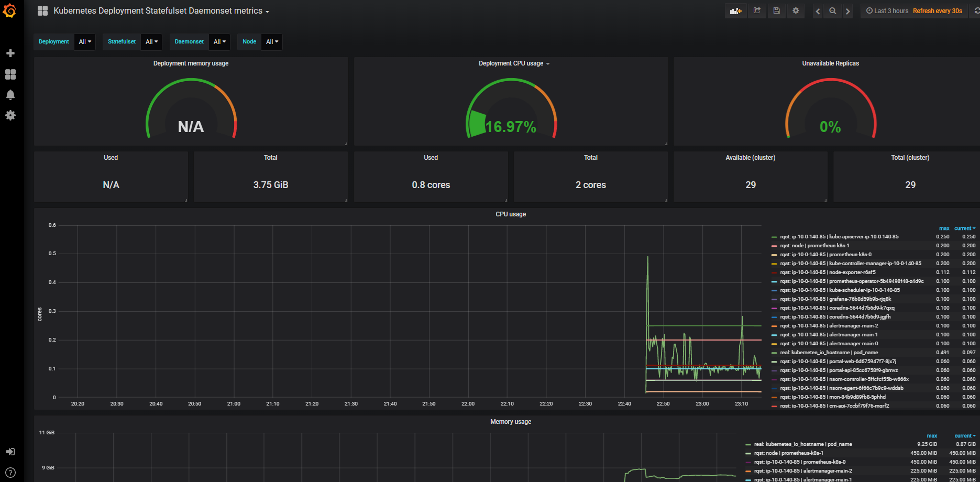
Task: Toggle kube-apiserver-ip-10-0-140-85 series in legend
Action: point(839,237)
